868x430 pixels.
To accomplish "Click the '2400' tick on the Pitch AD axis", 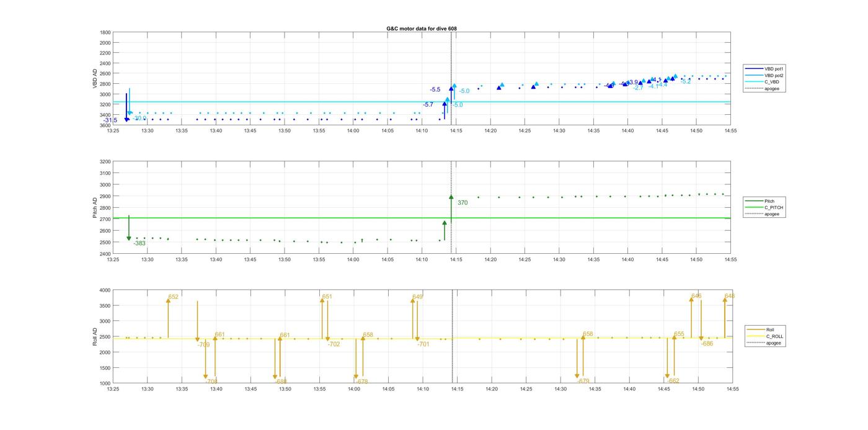I will click(105, 254).
